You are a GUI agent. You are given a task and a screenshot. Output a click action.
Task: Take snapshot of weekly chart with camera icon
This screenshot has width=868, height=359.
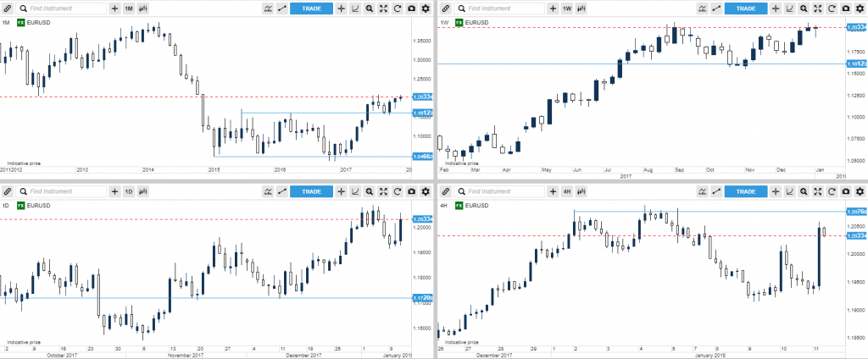click(x=845, y=8)
